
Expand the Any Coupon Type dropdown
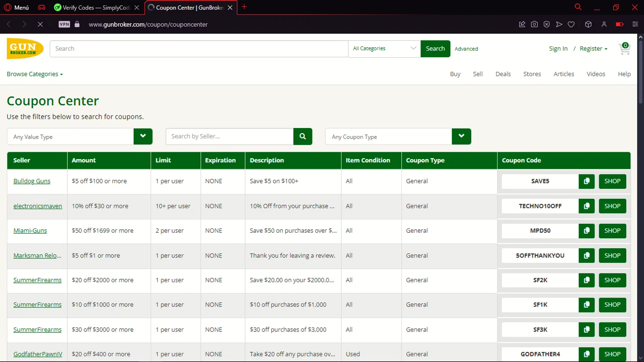[x=461, y=137]
